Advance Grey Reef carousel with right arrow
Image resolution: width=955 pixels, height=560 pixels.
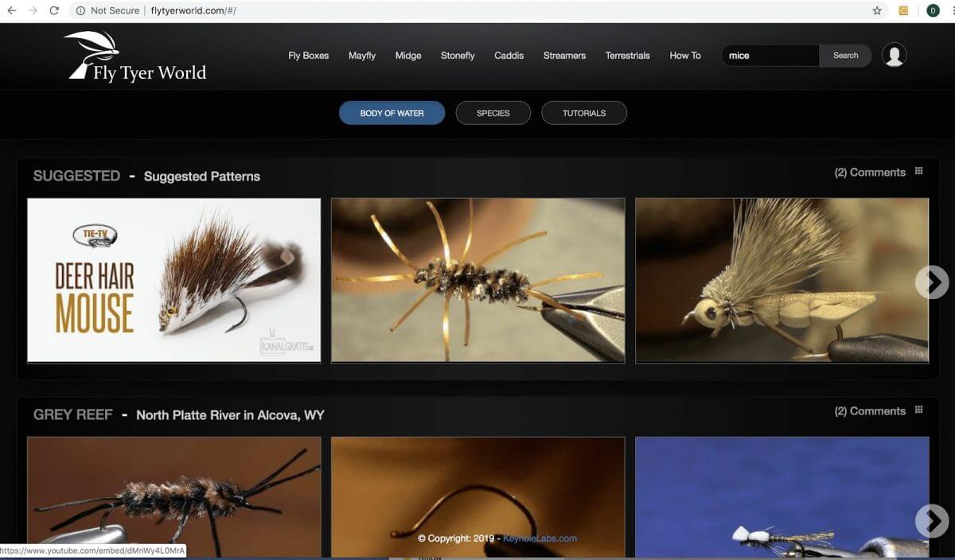[x=931, y=520]
